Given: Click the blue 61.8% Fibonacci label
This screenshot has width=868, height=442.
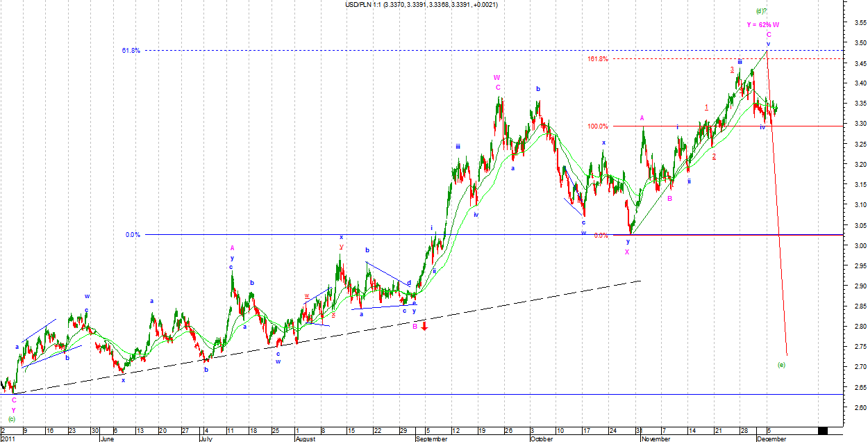Looking at the screenshot, I should pyautogui.click(x=130, y=51).
